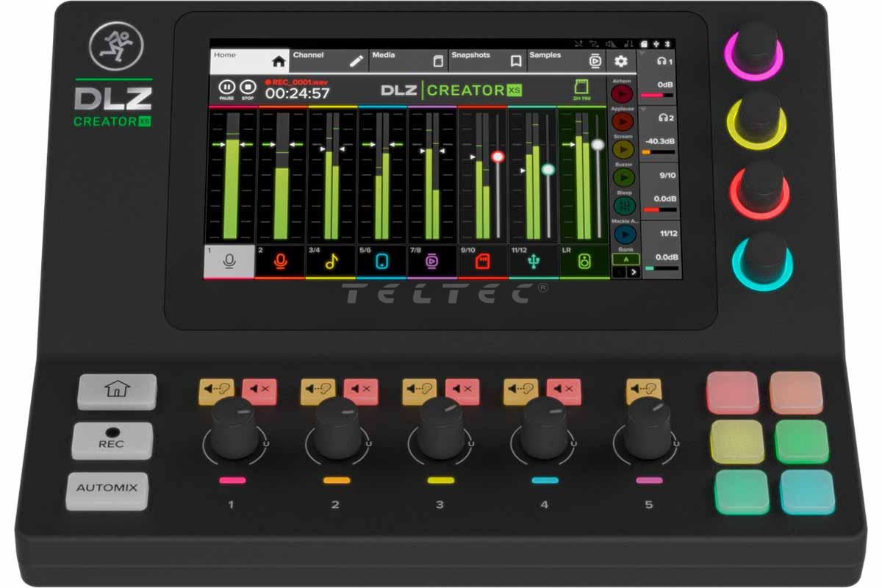The width and height of the screenshot is (882, 588).
Task: Toggle solo listen button above knob 5
Action: [x=643, y=390]
